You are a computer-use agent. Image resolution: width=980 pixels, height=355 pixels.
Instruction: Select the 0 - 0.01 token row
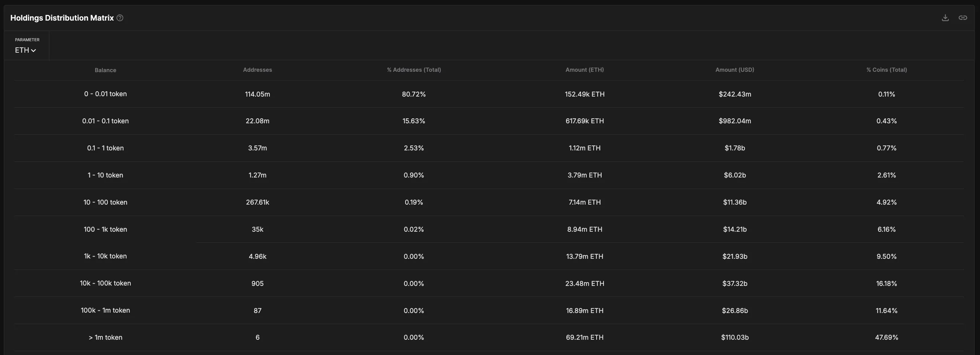click(x=105, y=94)
